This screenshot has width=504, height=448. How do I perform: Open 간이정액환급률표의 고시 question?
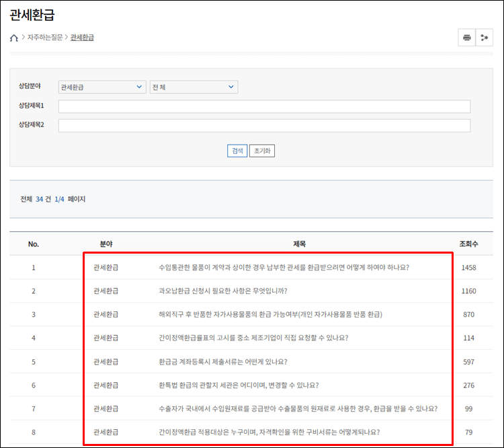253,338
